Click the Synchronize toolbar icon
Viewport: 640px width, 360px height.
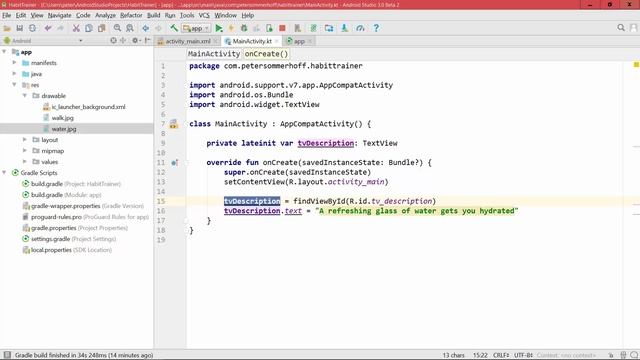click(x=32, y=28)
